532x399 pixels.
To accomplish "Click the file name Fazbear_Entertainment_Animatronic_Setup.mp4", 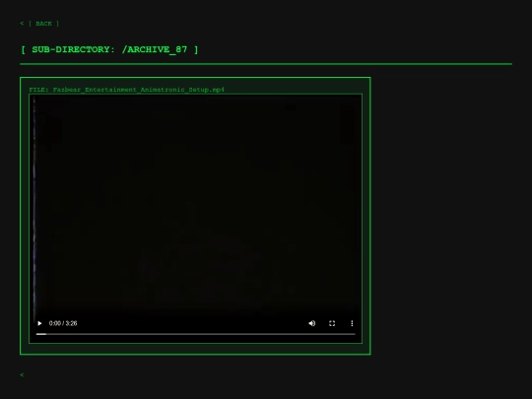I will pos(139,90).
